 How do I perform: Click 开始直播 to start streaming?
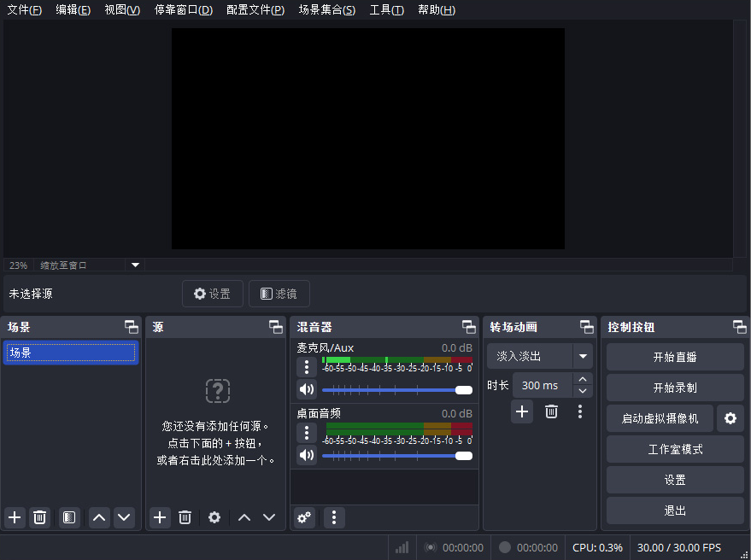click(x=674, y=356)
